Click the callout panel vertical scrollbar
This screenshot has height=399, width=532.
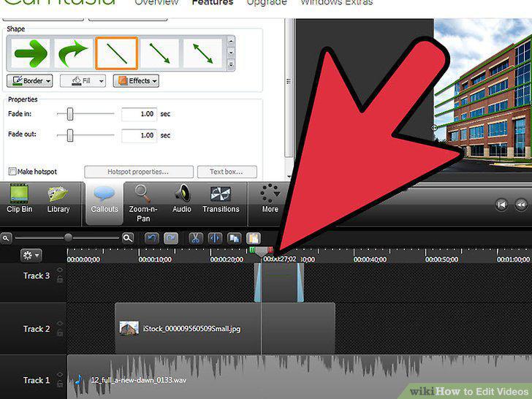click(x=289, y=88)
